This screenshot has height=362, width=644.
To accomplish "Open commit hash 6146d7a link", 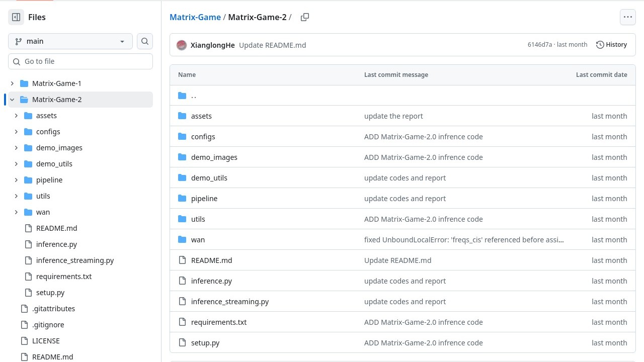I will (539, 45).
